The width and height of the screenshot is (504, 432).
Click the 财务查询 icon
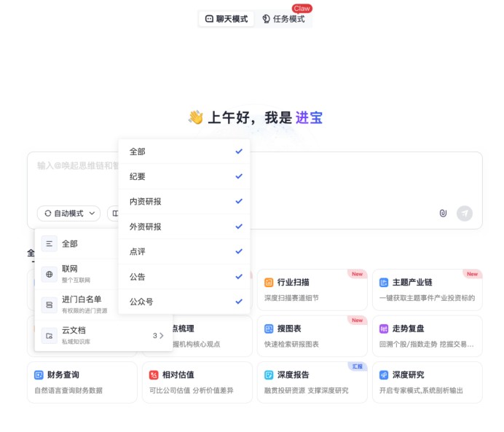click(39, 375)
